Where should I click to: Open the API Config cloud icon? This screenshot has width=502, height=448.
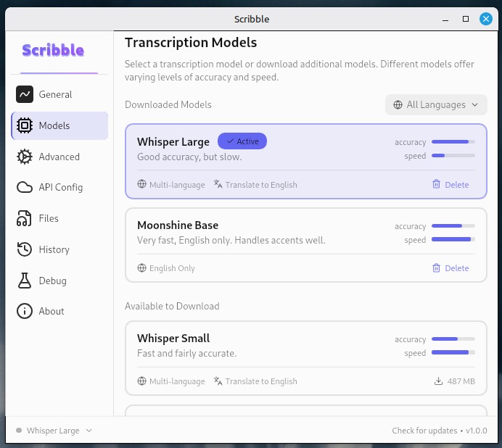[25, 187]
